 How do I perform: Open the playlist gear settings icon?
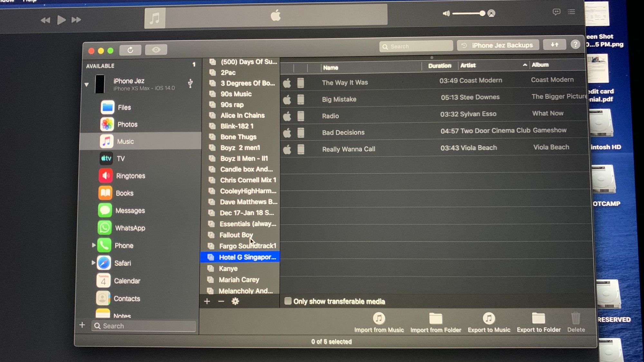[235, 302]
